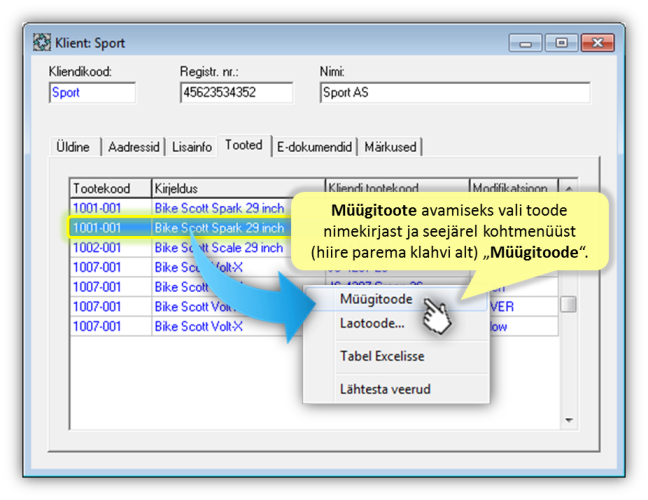The height and width of the screenshot is (500, 648).
Task: Switch to the Aadressid tab
Action: (133, 147)
